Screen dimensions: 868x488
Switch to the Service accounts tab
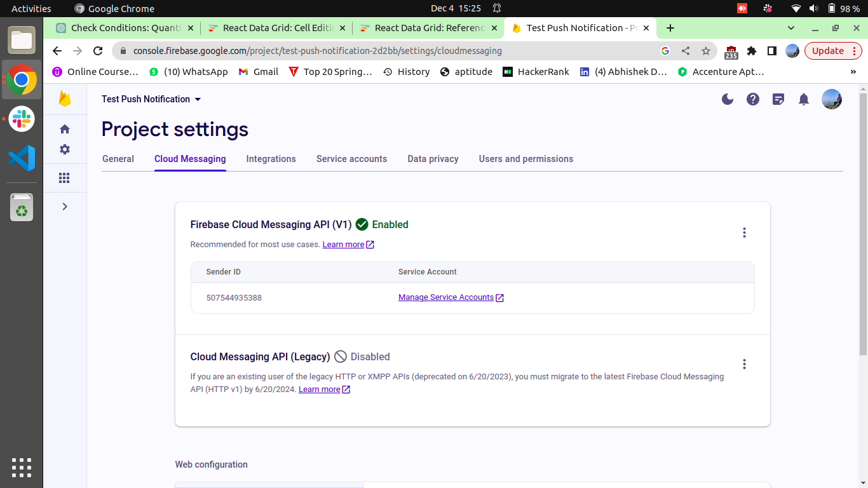[x=351, y=159]
